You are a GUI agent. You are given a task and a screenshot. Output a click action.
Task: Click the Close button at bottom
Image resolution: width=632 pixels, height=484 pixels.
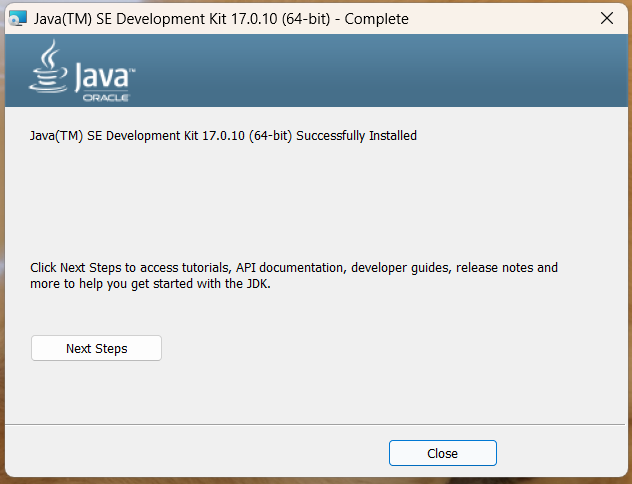[443, 453]
